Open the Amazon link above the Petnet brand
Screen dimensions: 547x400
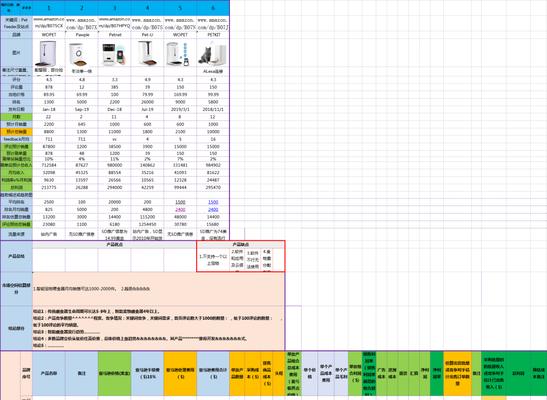tap(114, 23)
